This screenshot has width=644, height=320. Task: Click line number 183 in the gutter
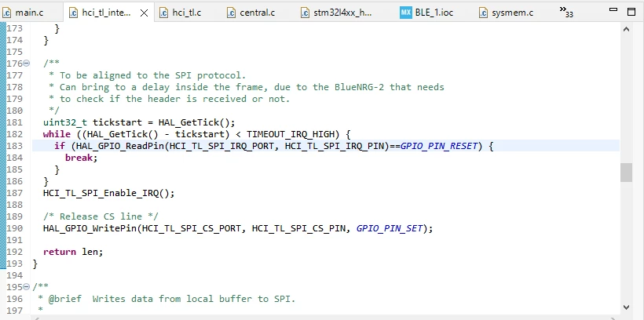click(14, 146)
